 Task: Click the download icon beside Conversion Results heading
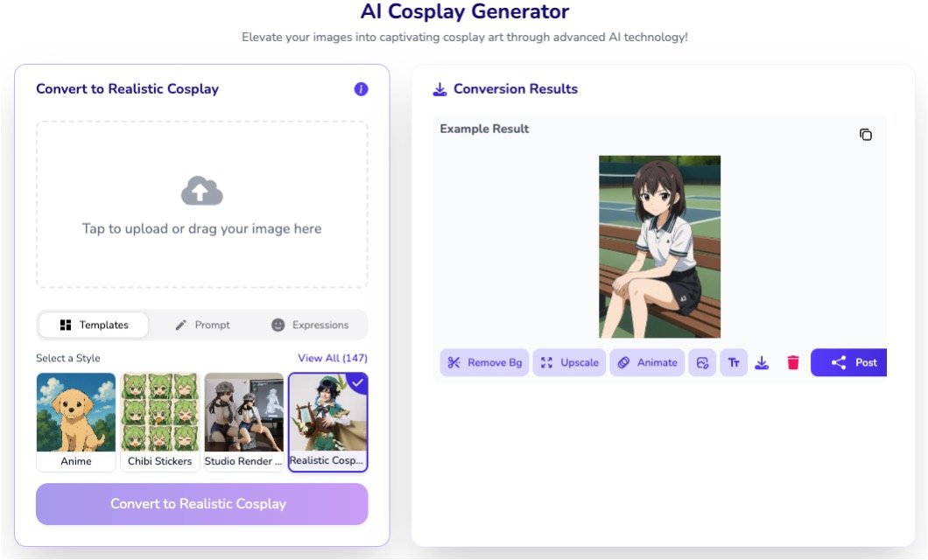click(439, 89)
